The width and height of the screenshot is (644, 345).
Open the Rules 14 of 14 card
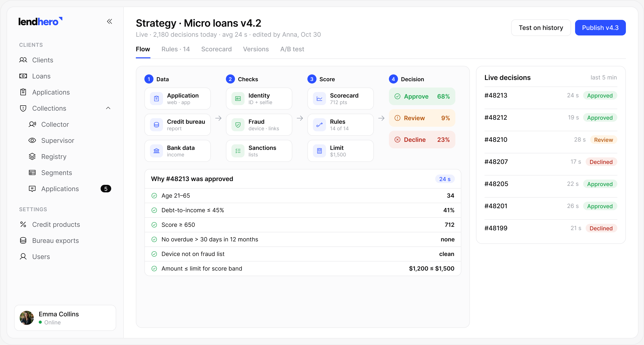point(341,125)
